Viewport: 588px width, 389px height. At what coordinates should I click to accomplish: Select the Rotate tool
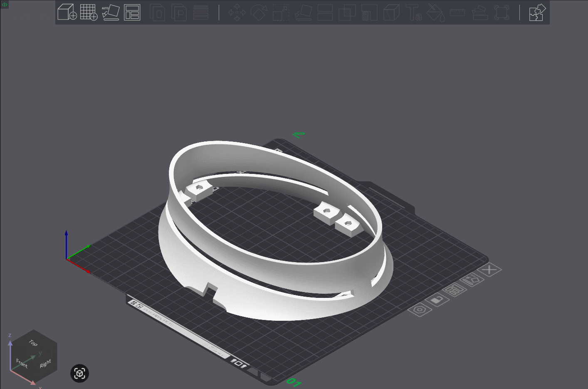[259, 12]
